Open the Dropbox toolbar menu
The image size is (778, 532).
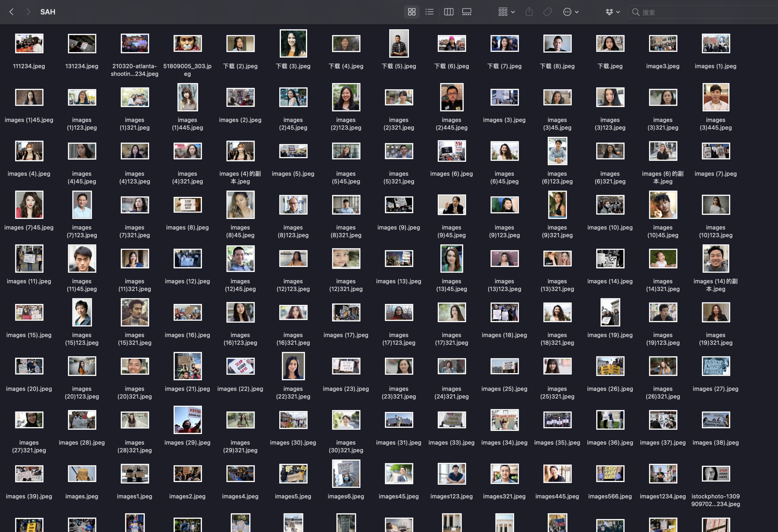[x=613, y=12]
